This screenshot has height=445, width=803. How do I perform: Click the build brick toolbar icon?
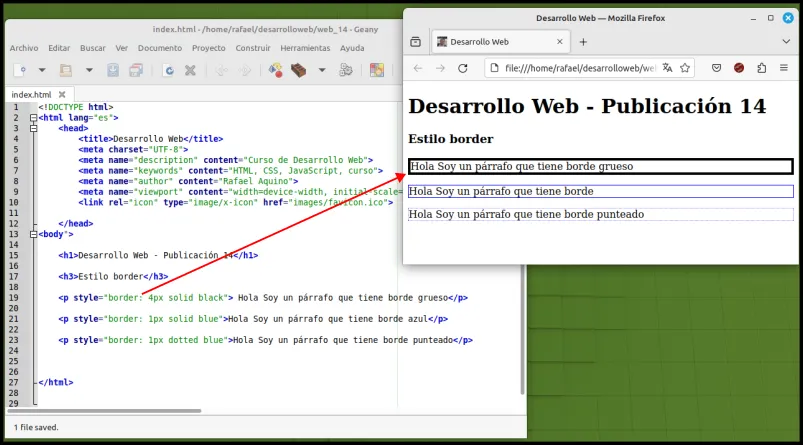(x=299, y=70)
